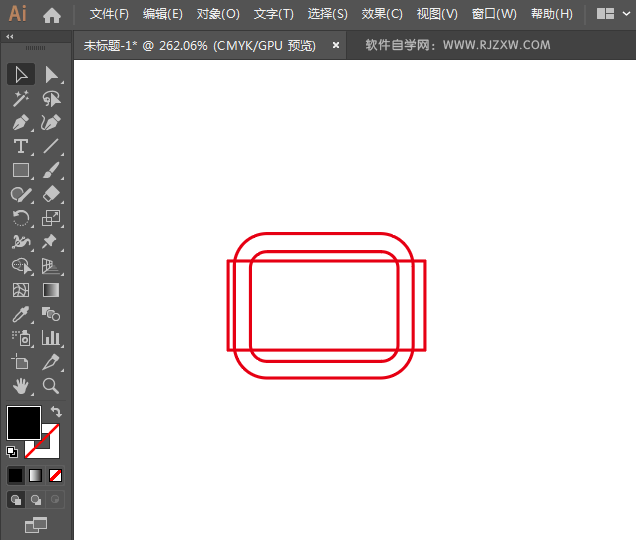The height and width of the screenshot is (540, 636).
Task: Click the Stroke box with none
Action: tap(52, 448)
